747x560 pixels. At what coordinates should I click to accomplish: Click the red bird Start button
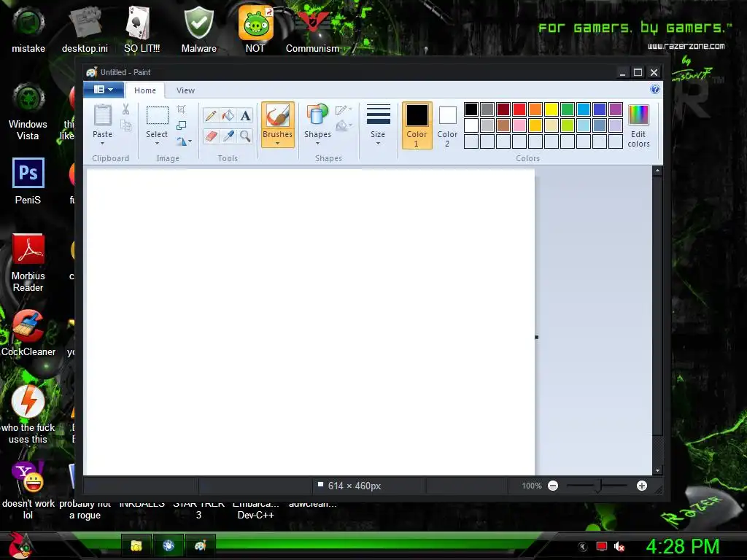pos(20,545)
